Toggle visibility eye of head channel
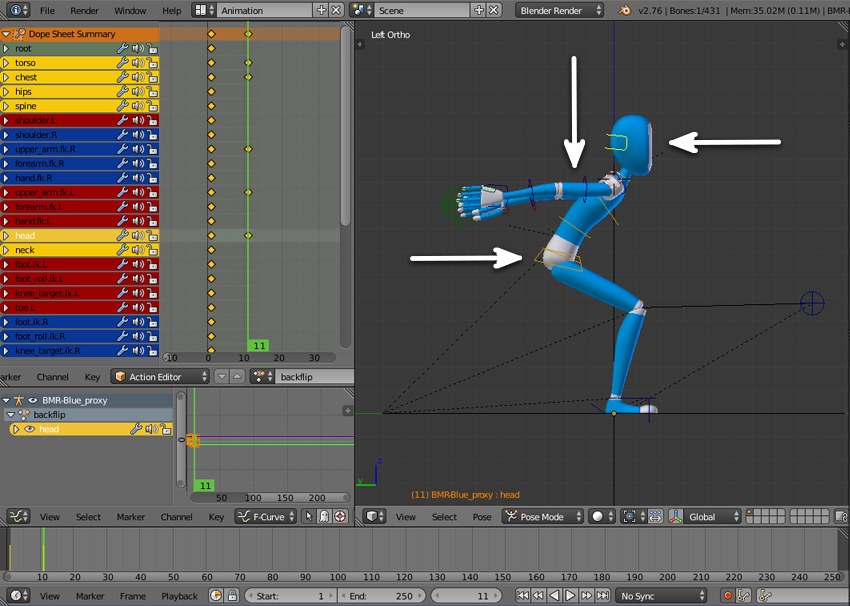Viewport: 850px width, 606px height. point(29,429)
